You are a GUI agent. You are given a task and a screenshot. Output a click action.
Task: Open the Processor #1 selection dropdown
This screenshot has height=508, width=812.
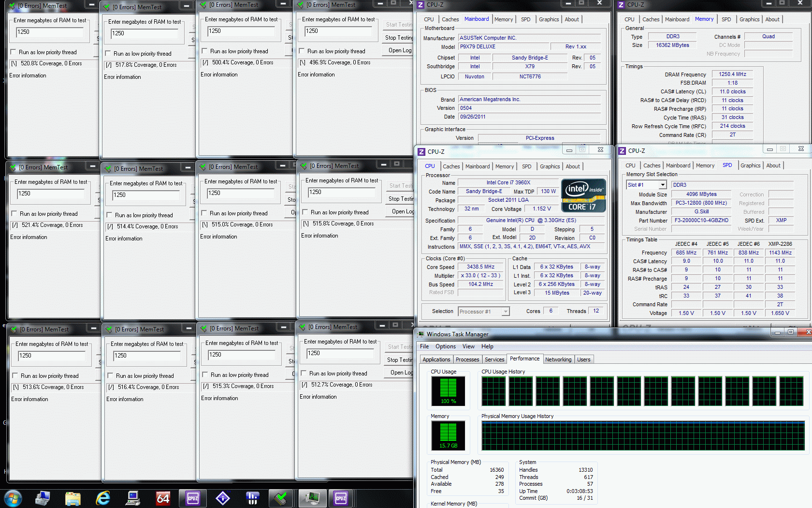pyautogui.click(x=506, y=312)
